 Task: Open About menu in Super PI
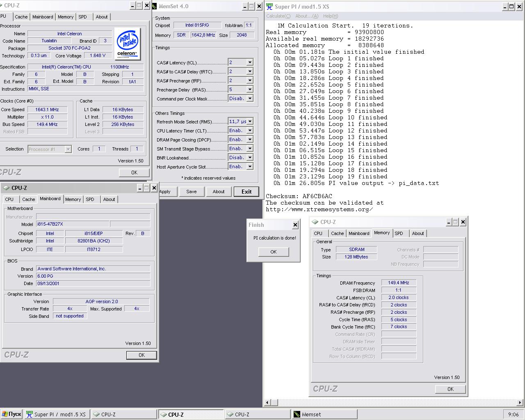[x=307, y=16]
